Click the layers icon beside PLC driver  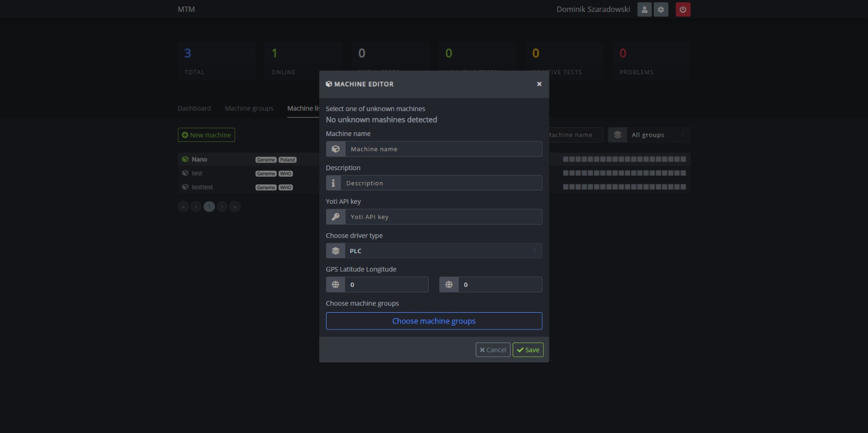tap(336, 251)
